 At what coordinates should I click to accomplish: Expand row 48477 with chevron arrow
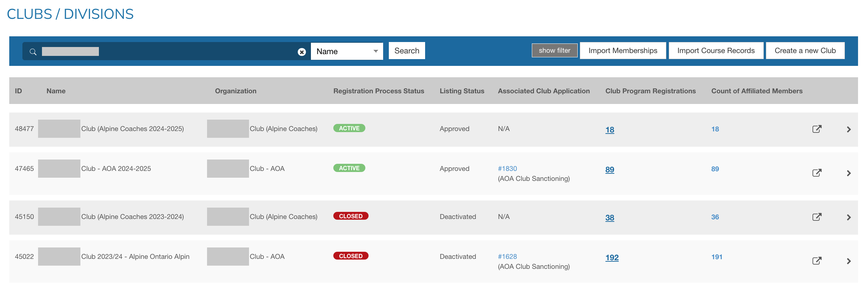(849, 129)
